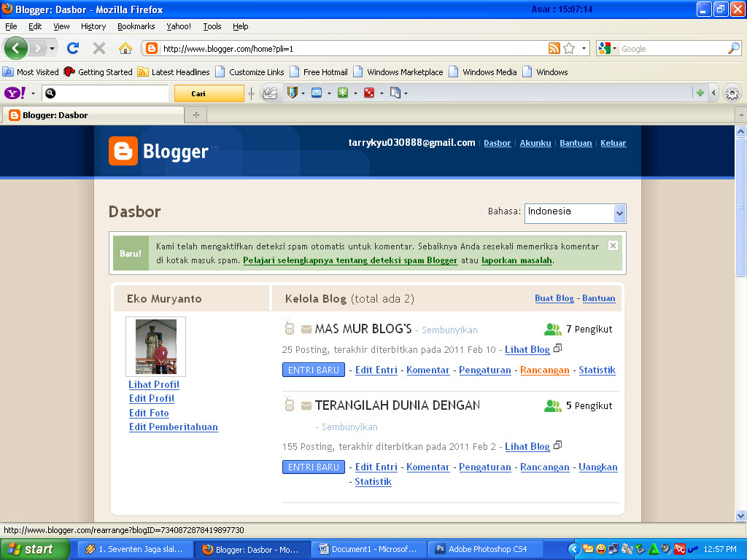Open the Yahoo toolbar shield icon
Image resolution: width=747 pixels, height=560 pixels.
click(292, 93)
